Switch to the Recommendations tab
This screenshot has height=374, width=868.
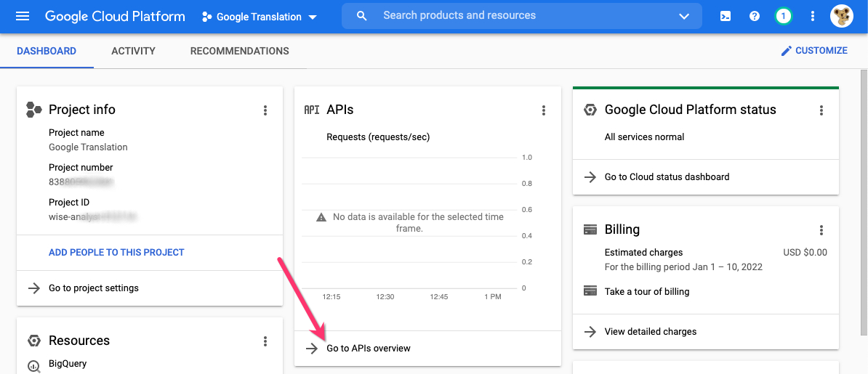coord(239,51)
